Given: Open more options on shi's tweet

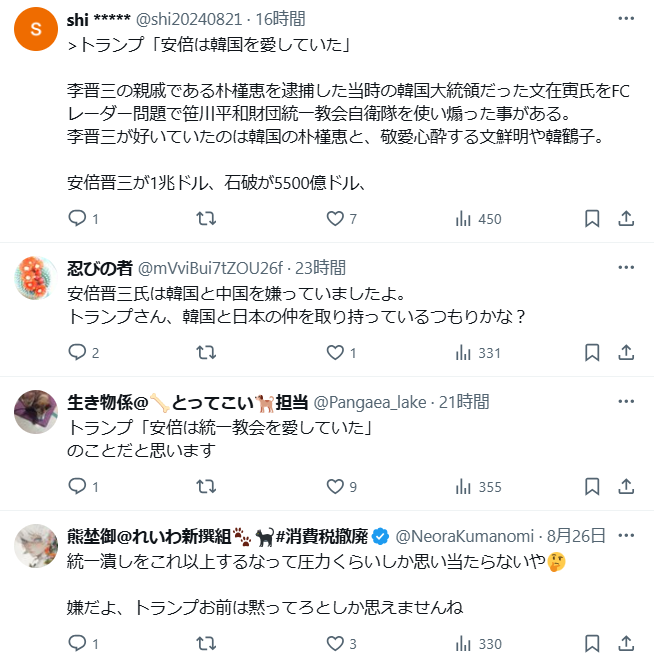Looking at the screenshot, I should click(x=625, y=19).
